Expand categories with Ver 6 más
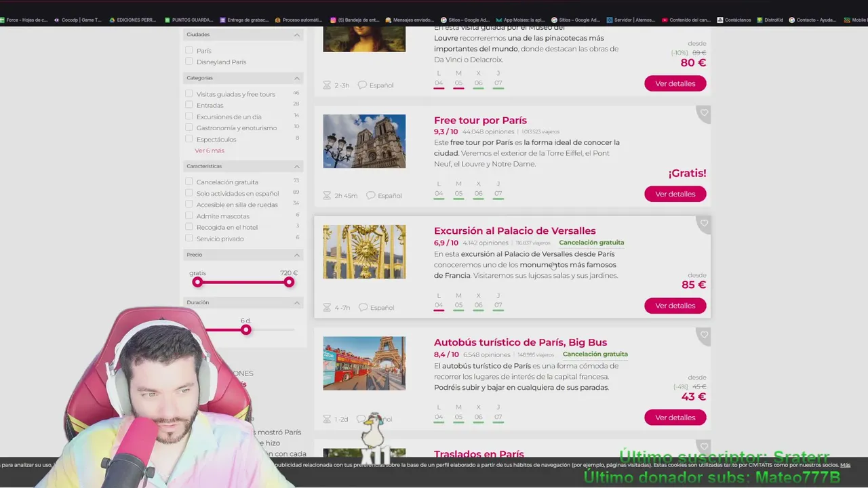 tap(210, 150)
